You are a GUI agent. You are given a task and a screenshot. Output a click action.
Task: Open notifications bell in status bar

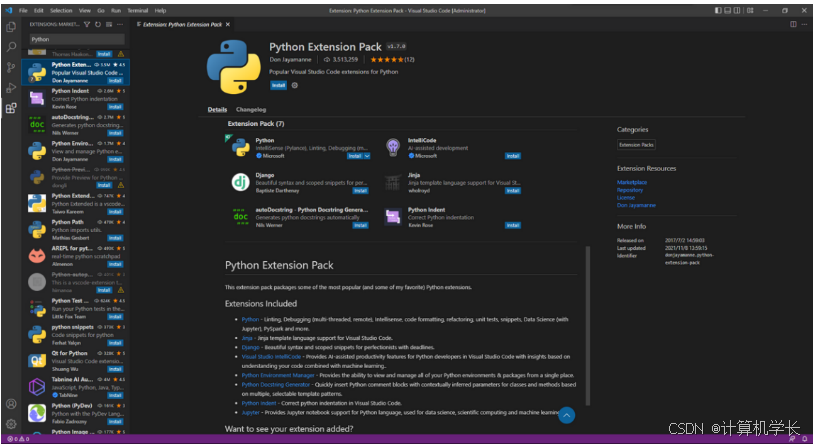coord(804,439)
